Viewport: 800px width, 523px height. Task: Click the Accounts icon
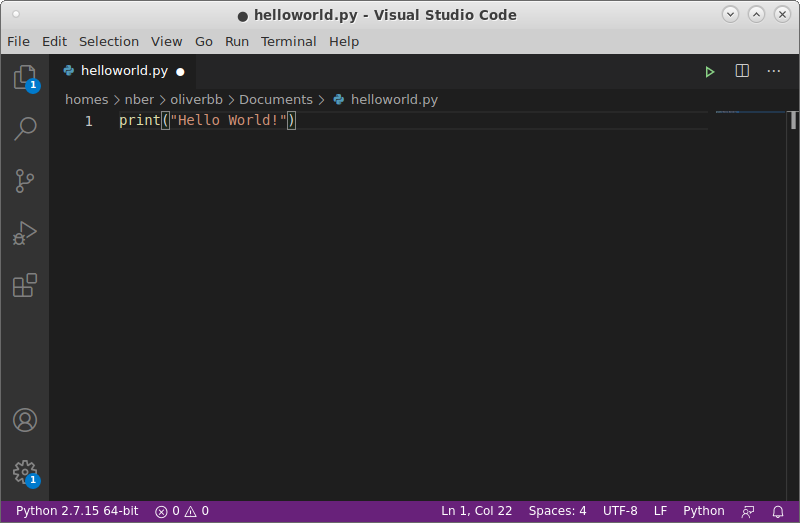click(25, 420)
